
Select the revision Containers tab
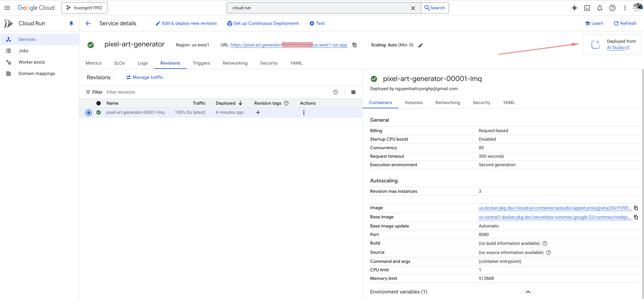click(380, 102)
